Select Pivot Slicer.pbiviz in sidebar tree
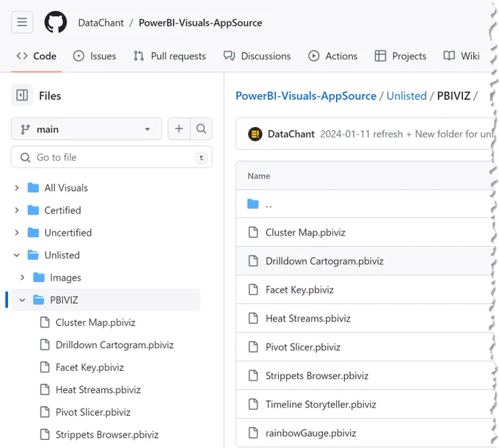Viewport: 499px width, 448px height. 93,412
